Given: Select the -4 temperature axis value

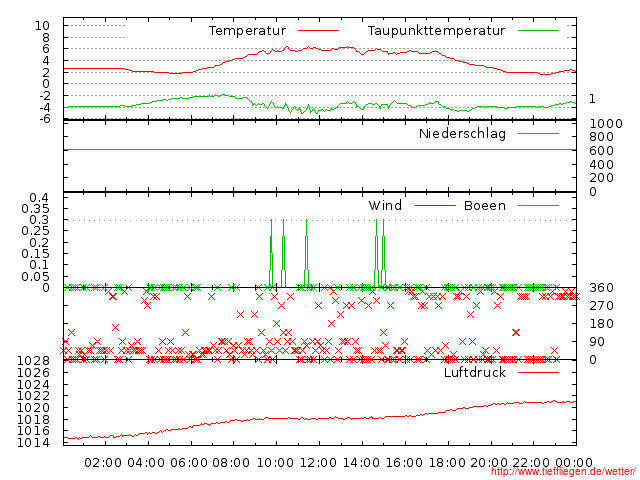Looking at the screenshot, I should 44,108.
